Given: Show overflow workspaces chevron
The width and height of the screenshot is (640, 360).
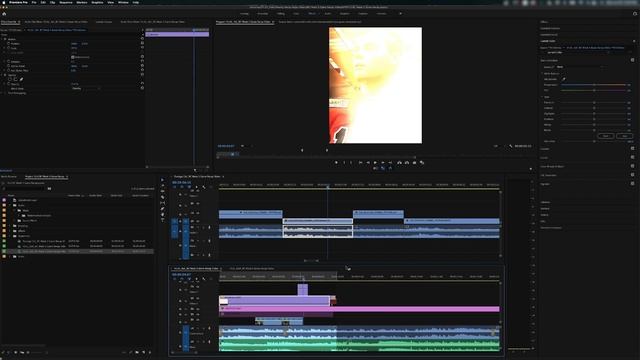Looking at the screenshot, I should (400, 13).
